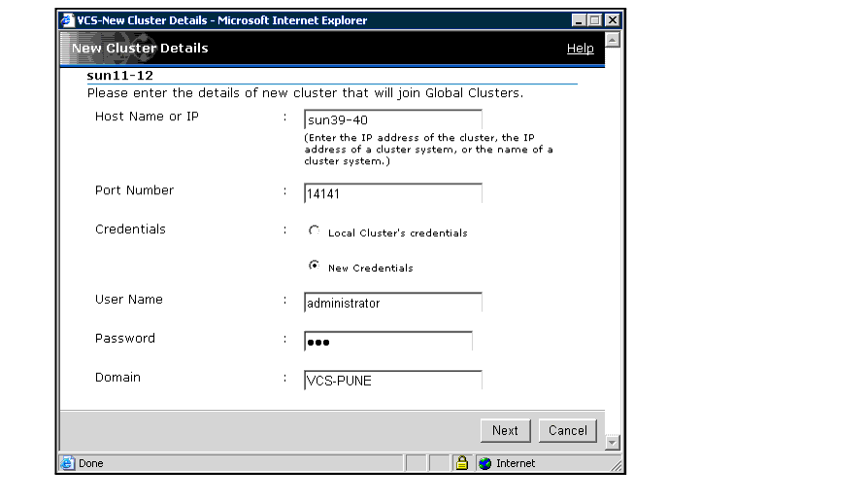The height and width of the screenshot is (503, 868).
Task: Click the Internet Explorer icon in title bar
Action: 68,19
